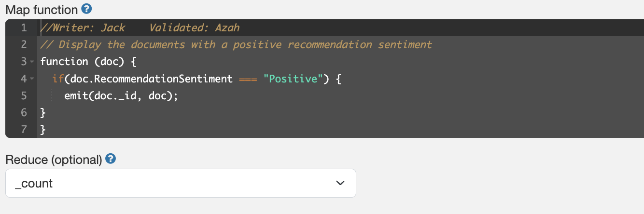Click the word function on line 3
This screenshot has height=214, width=644.
pyautogui.click(x=64, y=62)
